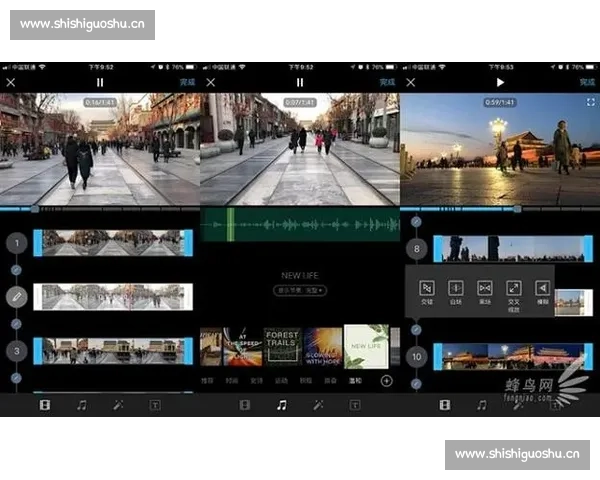Select the clip 10 number badge
The width and height of the screenshot is (600, 480).
click(x=417, y=357)
